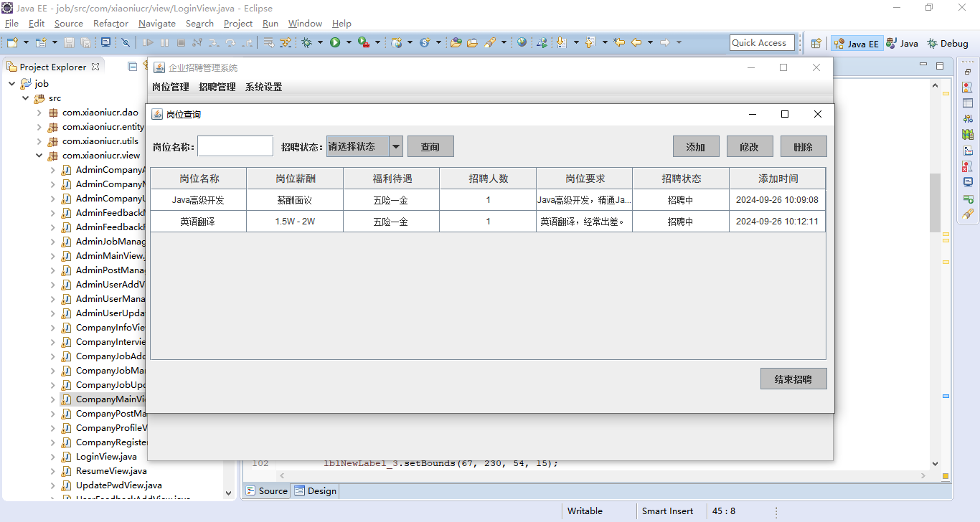Click the 2024-09-26 10:12:11 time cell
This screenshot has width=980, height=522.
(778, 222)
